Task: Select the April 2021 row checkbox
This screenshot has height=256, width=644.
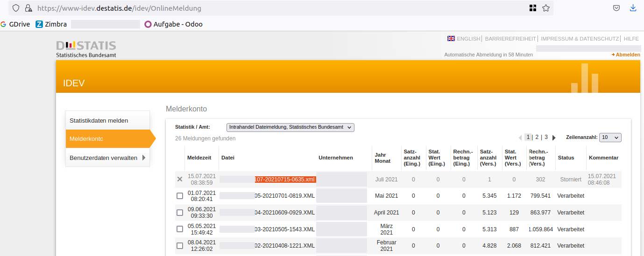Action: [180, 213]
